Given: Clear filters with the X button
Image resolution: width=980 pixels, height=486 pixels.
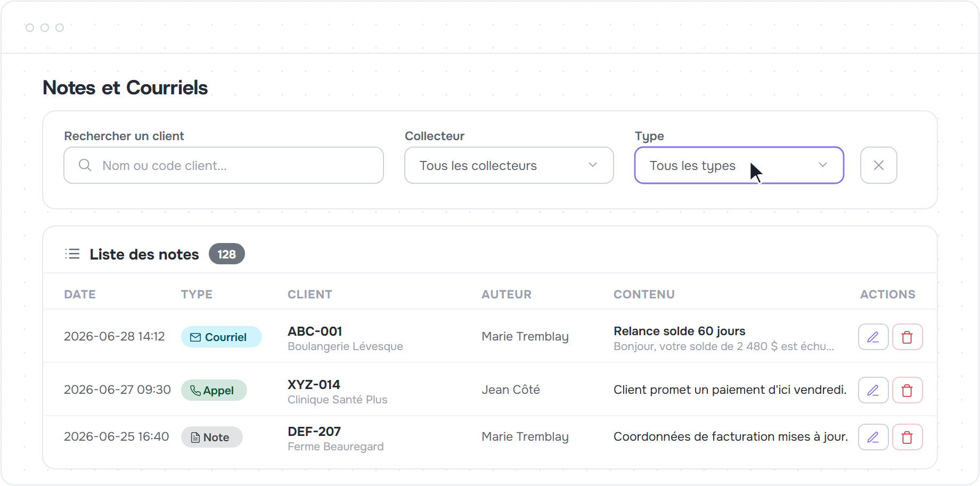Looking at the screenshot, I should point(879,165).
